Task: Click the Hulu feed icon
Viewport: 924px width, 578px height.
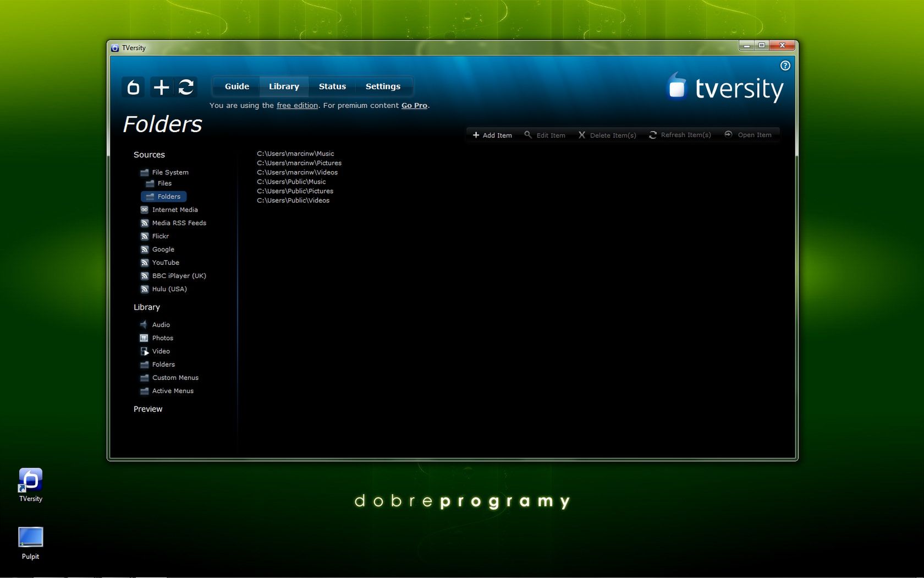Action: (x=145, y=289)
